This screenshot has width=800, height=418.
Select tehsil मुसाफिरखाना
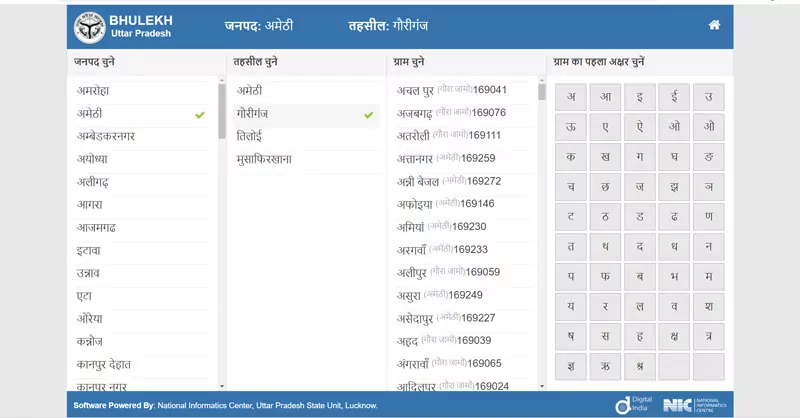307,159
